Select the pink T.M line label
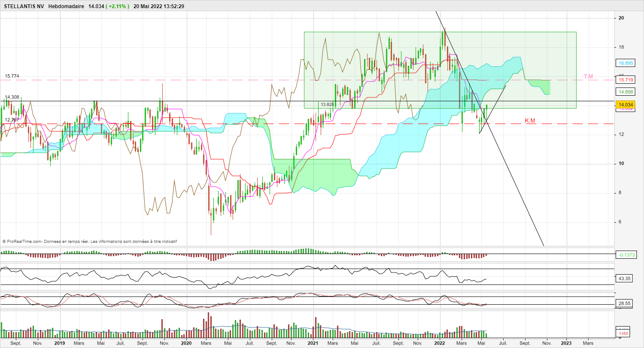This screenshot has width=644, height=348. coord(588,76)
